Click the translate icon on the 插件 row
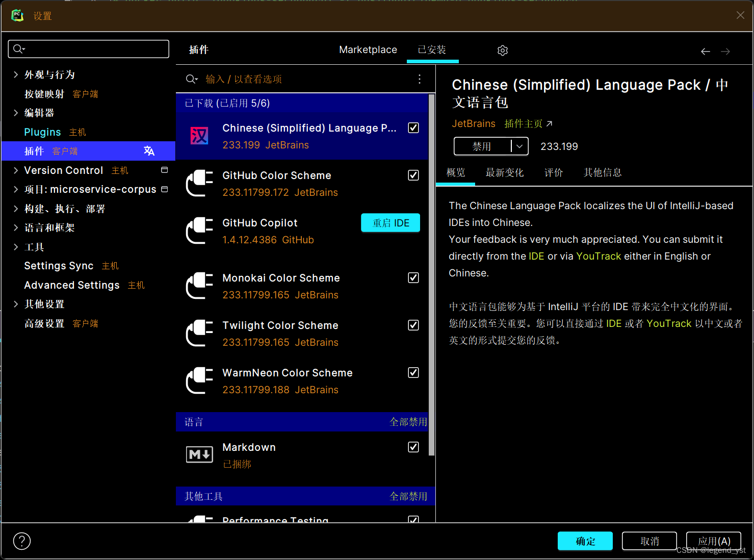Image resolution: width=754 pixels, height=560 pixels. point(149,151)
